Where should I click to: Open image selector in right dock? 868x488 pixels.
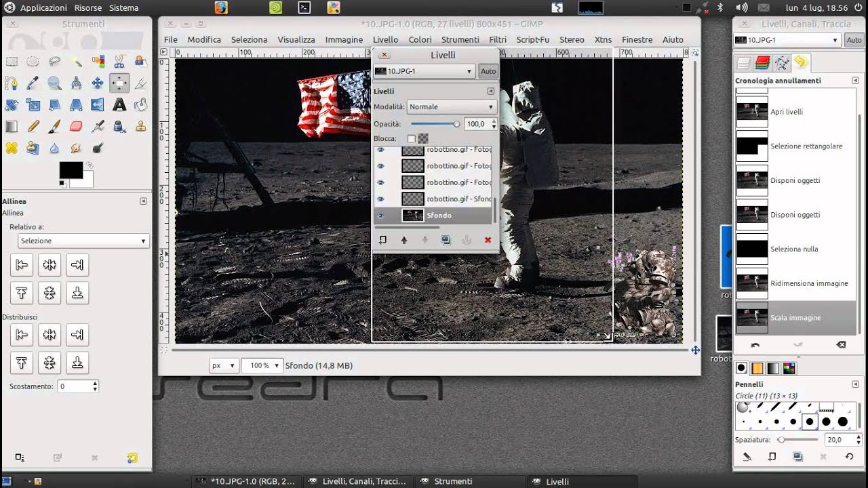[x=789, y=40]
